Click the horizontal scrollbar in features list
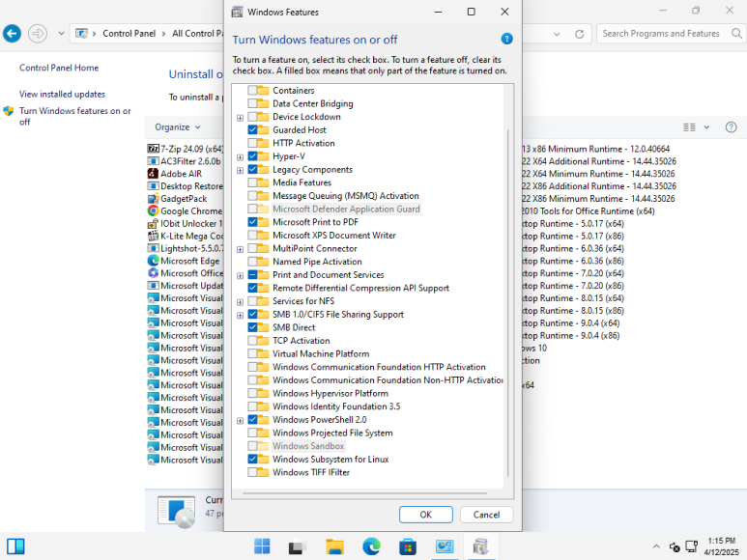This screenshot has width=747, height=560. coord(365,493)
